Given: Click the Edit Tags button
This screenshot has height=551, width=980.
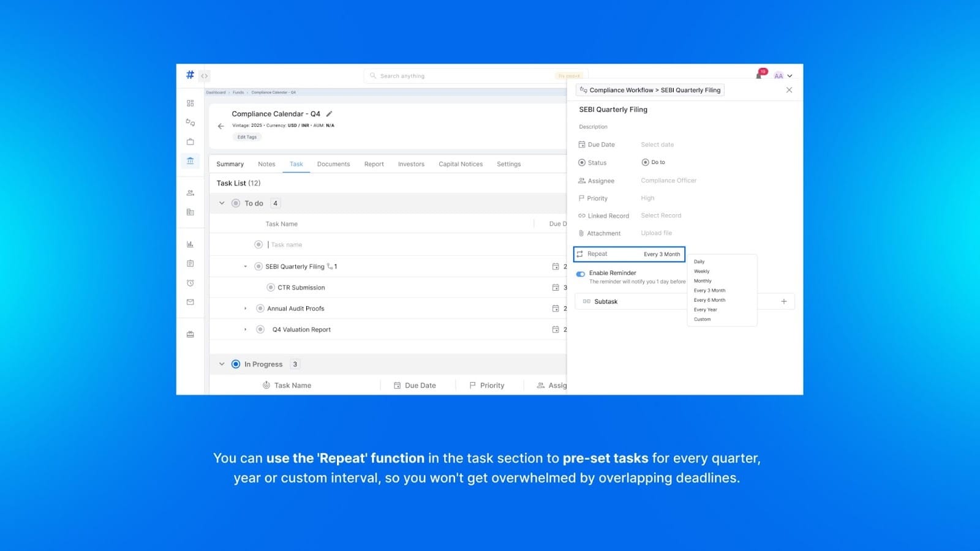Looking at the screenshot, I should tap(247, 137).
